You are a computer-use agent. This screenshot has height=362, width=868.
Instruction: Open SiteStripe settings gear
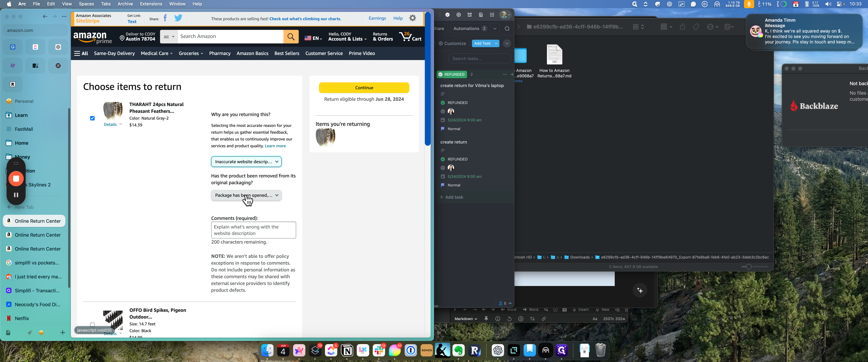click(412, 18)
